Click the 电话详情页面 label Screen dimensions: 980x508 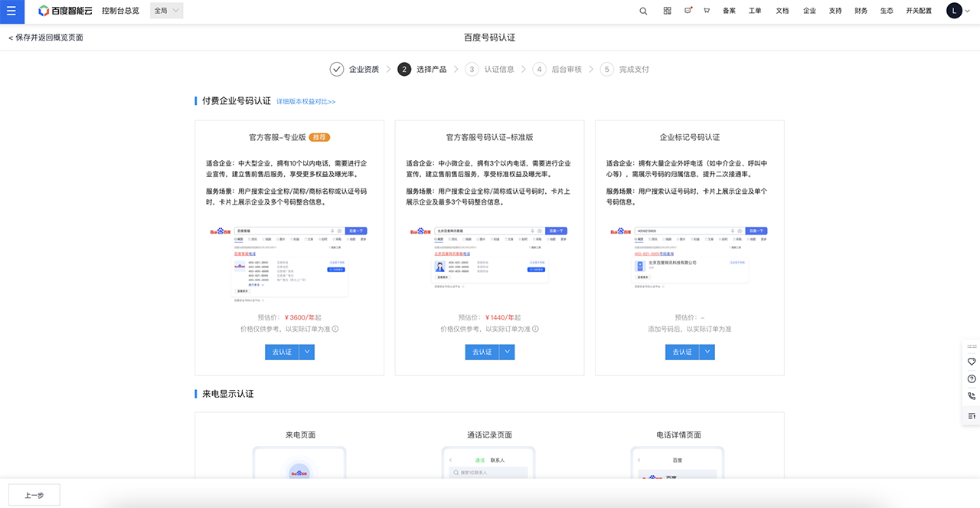(x=678, y=434)
